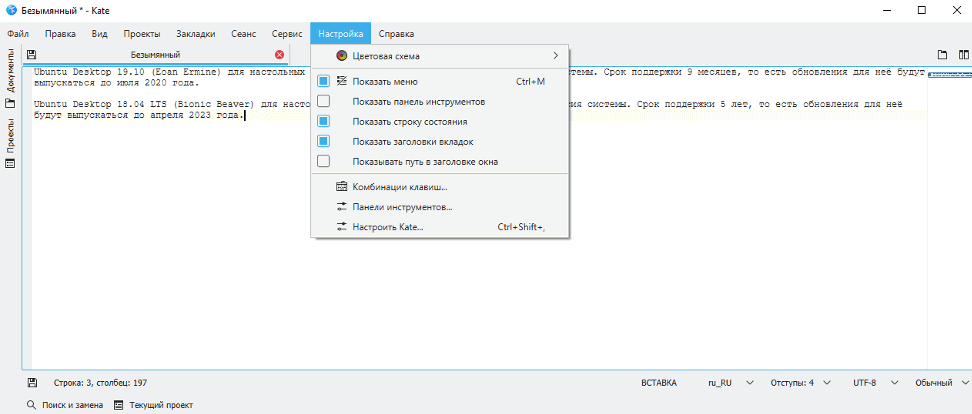This screenshot has height=414, width=972.
Task: Select the Безымянный document tab
Action: [x=156, y=55]
